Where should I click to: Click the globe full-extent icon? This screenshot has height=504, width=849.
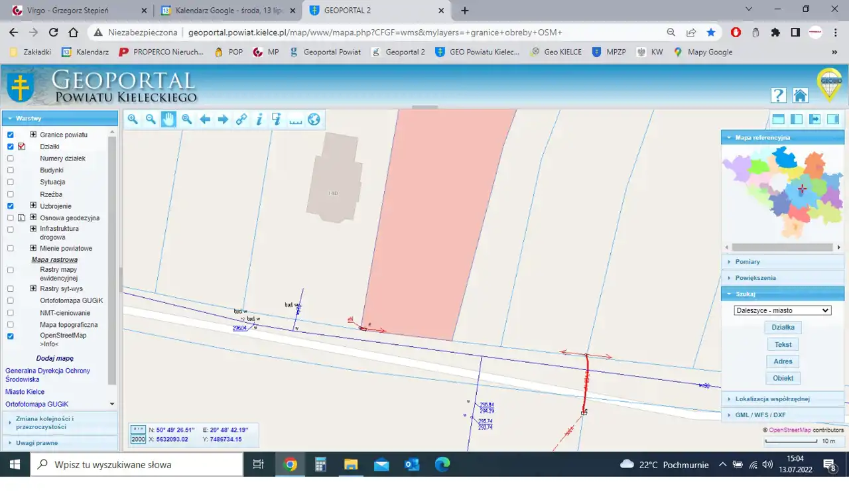pos(314,119)
